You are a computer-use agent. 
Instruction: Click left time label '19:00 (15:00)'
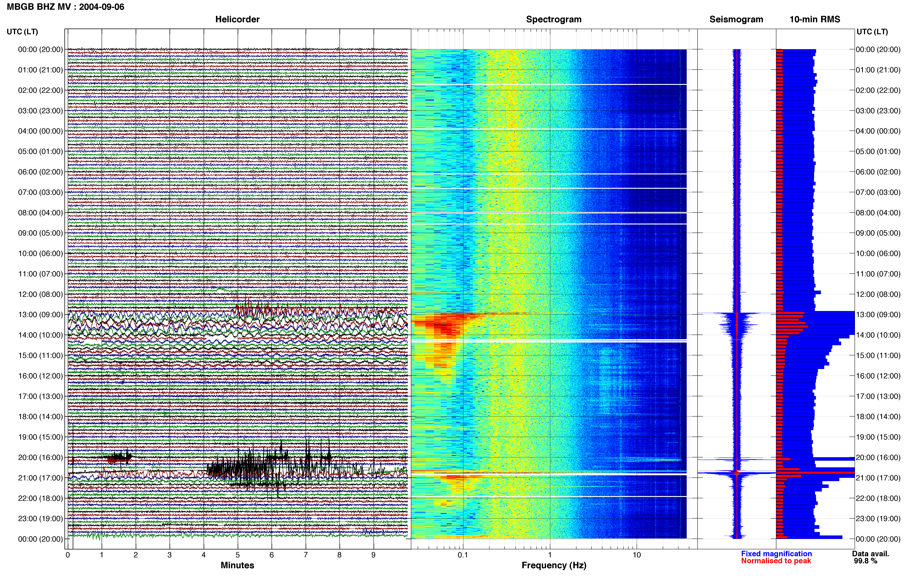pos(41,437)
